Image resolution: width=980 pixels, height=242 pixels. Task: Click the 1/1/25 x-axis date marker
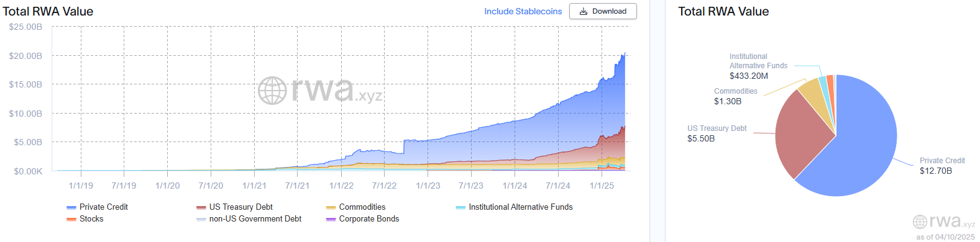602,186
